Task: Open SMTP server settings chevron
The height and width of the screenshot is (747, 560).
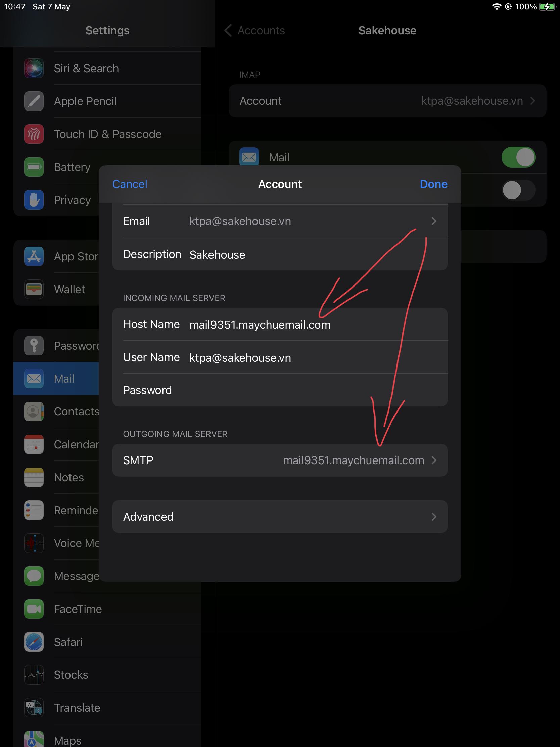Action: point(434,460)
